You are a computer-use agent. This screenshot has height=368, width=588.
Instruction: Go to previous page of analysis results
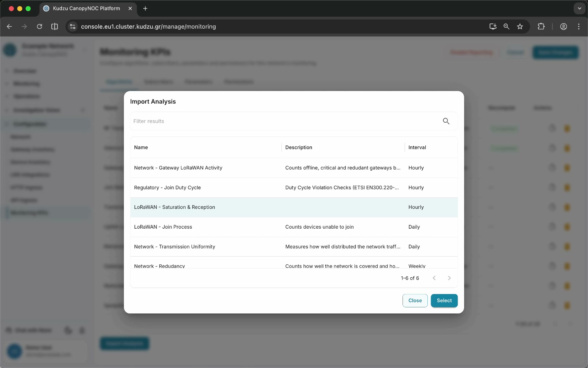(x=434, y=278)
